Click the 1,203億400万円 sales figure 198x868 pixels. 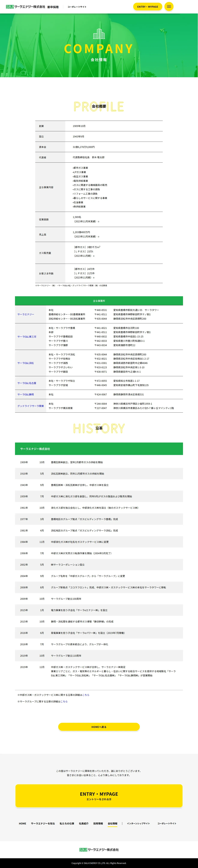point(81,232)
